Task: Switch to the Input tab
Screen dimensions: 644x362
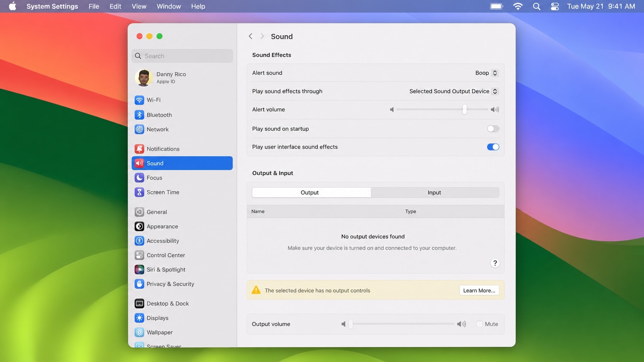Action: [x=434, y=193]
